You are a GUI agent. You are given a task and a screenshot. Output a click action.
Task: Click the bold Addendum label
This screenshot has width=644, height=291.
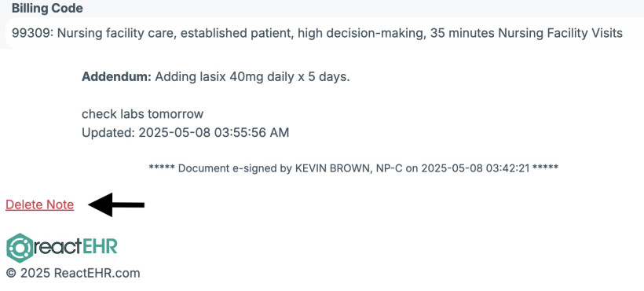[x=117, y=77]
